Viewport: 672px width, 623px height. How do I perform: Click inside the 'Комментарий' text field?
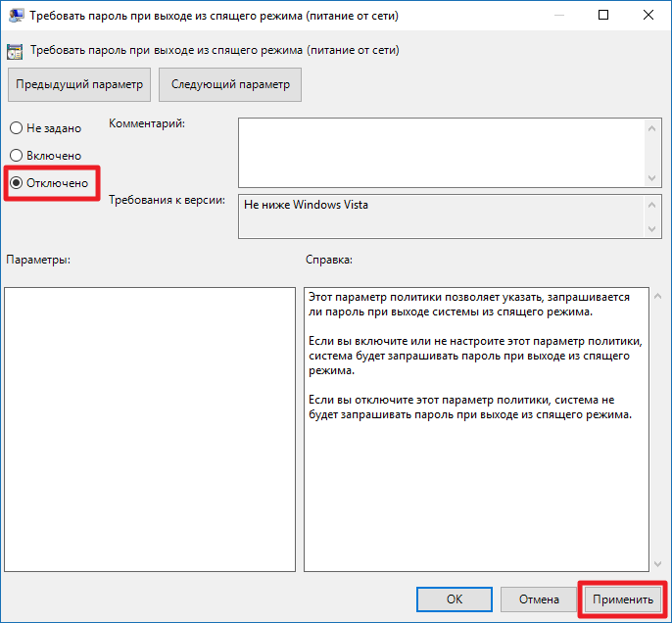click(442, 153)
